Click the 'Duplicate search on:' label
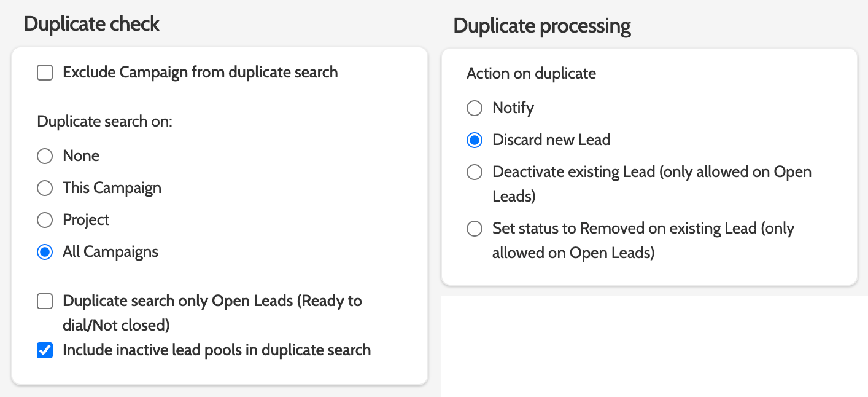This screenshot has height=397, width=868. (105, 122)
